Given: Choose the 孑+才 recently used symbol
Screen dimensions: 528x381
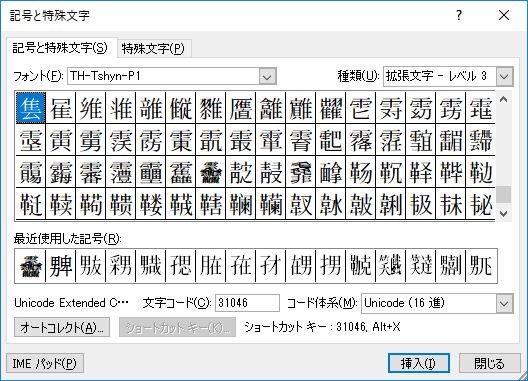Looking at the screenshot, I should coord(270,266).
